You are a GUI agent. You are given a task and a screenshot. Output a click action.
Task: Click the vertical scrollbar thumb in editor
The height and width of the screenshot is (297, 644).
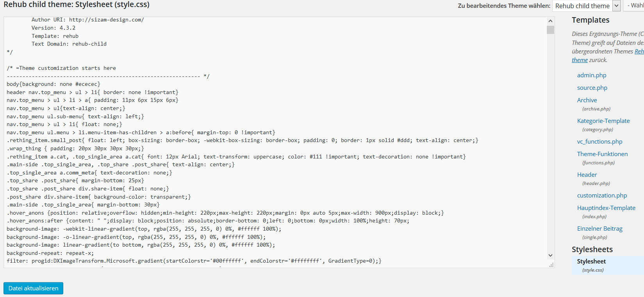(x=550, y=30)
